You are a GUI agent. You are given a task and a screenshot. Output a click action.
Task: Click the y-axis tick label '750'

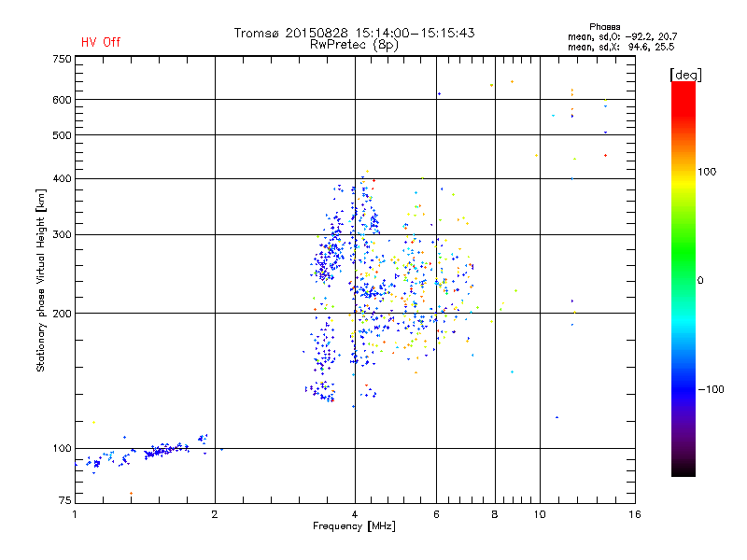click(62, 59)
